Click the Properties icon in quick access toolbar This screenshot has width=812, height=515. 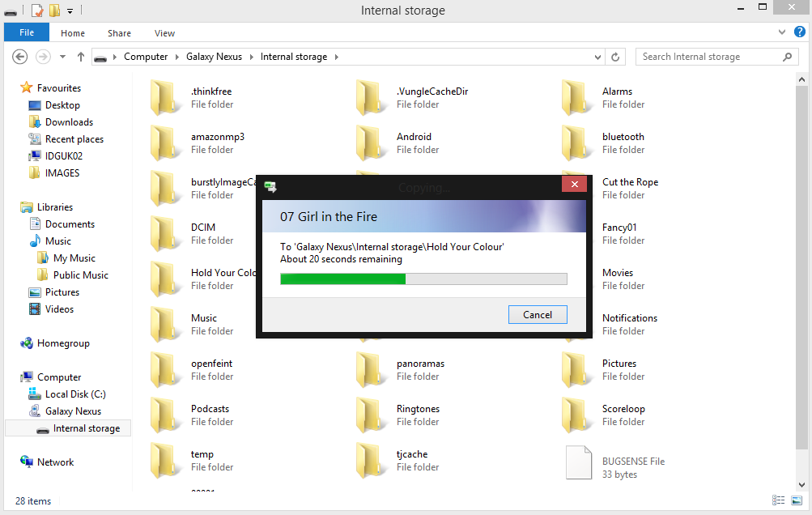pyautogui.click(x=37, y=11)
